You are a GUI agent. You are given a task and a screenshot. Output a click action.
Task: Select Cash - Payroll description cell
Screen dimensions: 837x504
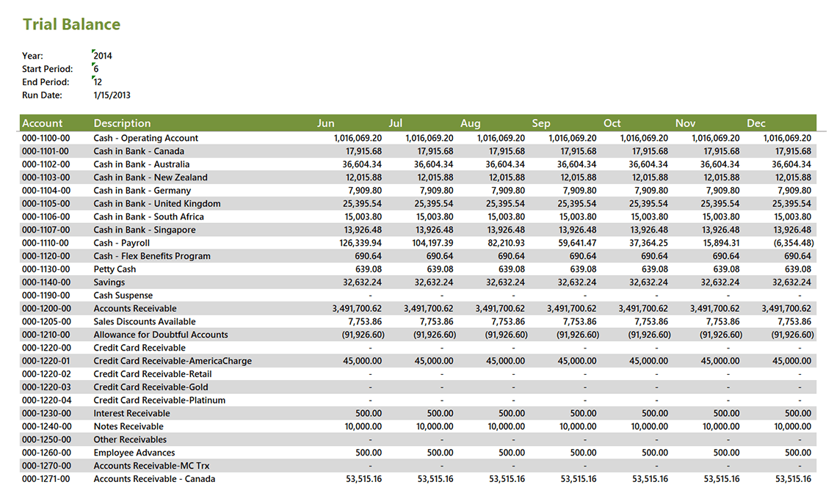pos(122,244)
